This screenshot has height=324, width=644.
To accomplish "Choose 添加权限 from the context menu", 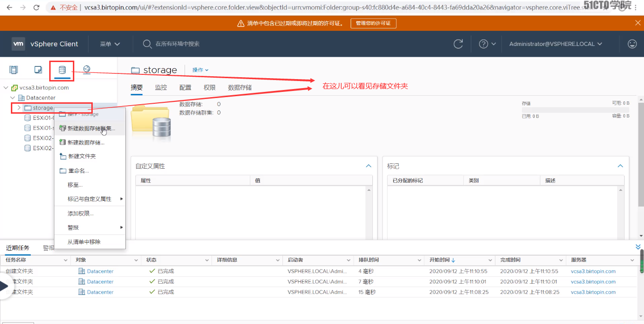I will click(x=90, y=214).
